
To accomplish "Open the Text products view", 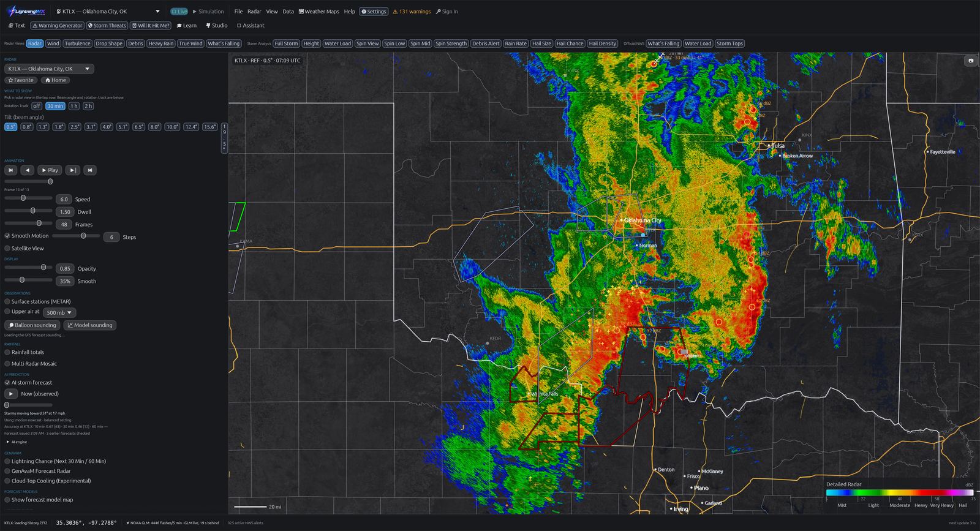I will [17, 26].
